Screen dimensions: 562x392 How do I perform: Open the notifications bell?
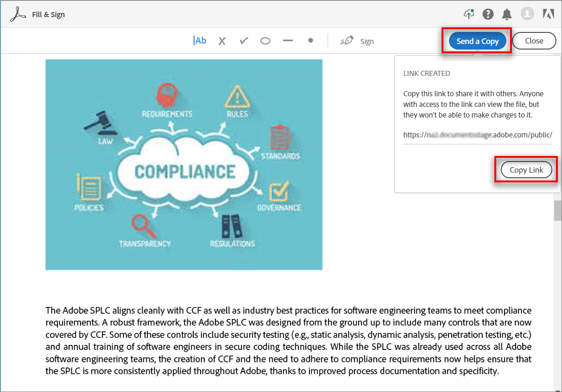pyautogui.click(x=507, y=14)
